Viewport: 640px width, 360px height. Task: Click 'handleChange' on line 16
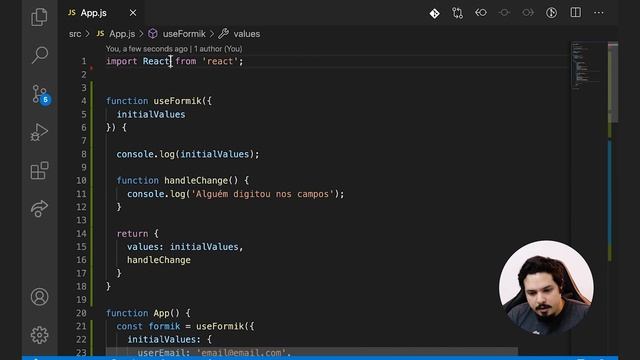(x=159, y=260)
